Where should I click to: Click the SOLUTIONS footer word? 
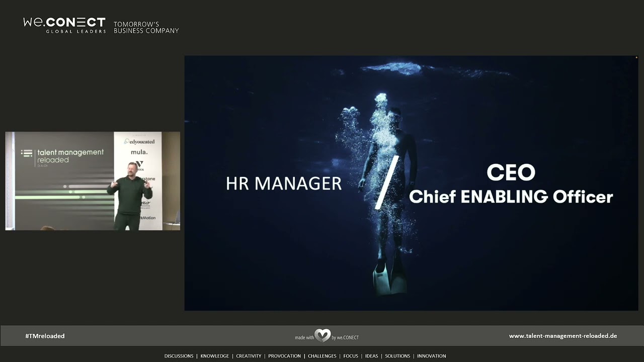(397, 356)
